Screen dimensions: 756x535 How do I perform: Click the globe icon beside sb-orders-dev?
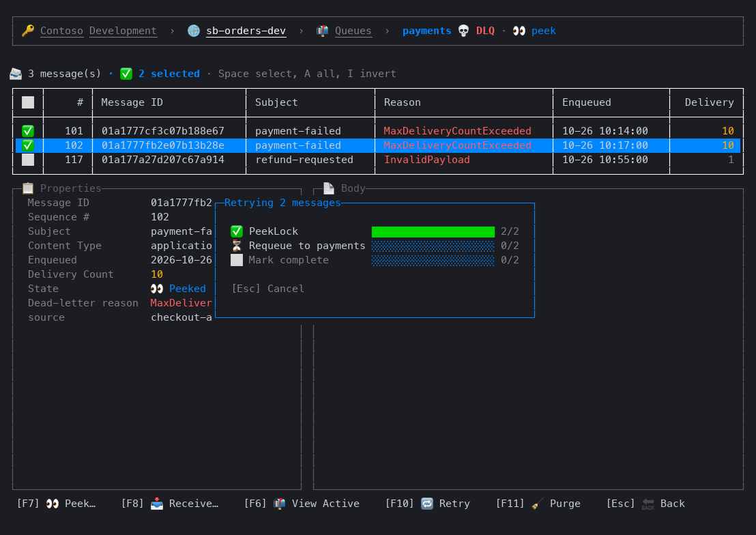click(x=194, y=31)
